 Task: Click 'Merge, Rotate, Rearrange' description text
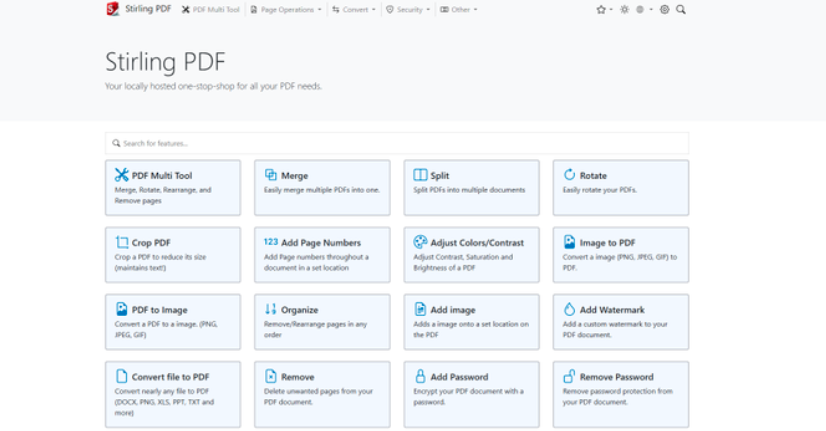point(163,195)
